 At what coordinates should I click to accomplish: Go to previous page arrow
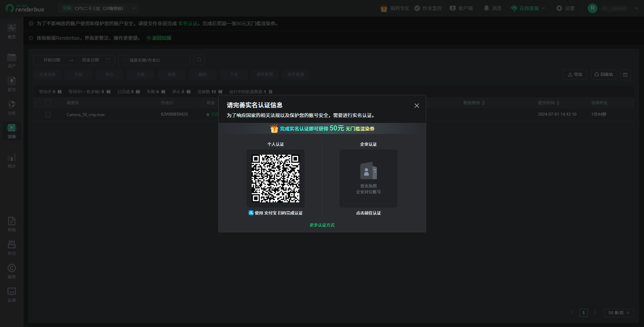click(572, 313)
